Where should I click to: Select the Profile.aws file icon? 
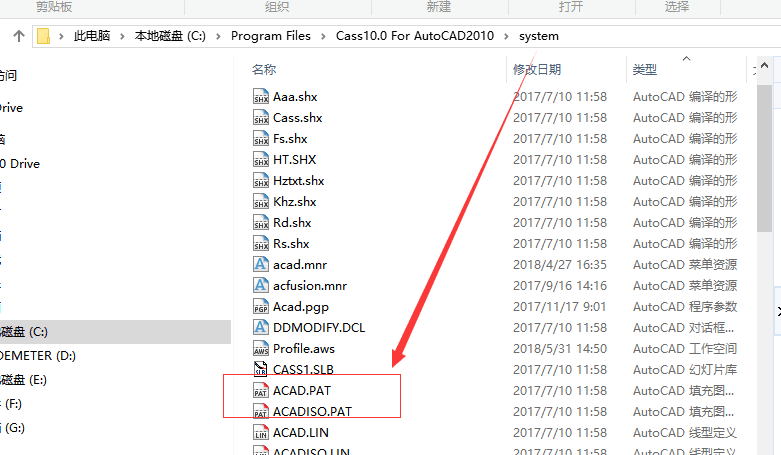point(261,348)
